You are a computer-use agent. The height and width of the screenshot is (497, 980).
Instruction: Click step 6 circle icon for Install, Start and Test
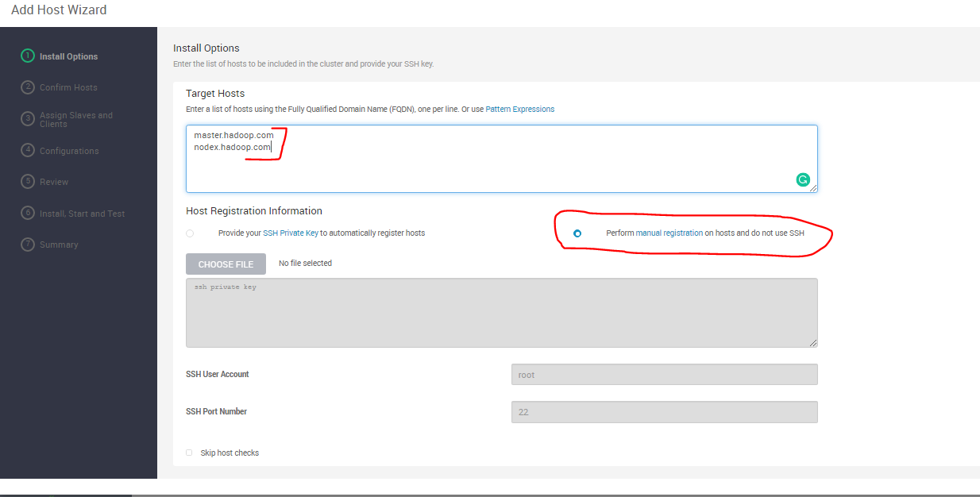coord(28,213)
